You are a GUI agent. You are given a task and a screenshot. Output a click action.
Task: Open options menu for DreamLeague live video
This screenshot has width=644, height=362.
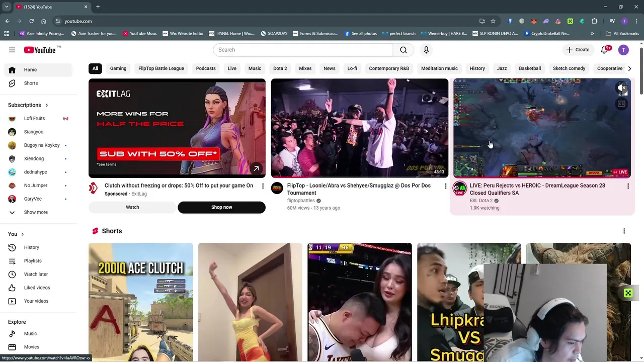[628, 186]
